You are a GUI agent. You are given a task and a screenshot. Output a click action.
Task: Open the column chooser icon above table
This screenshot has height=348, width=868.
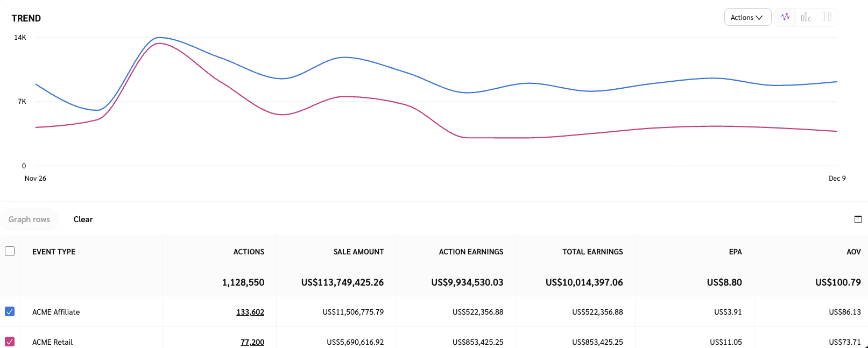pyautogui.click(x=858, y=219)
